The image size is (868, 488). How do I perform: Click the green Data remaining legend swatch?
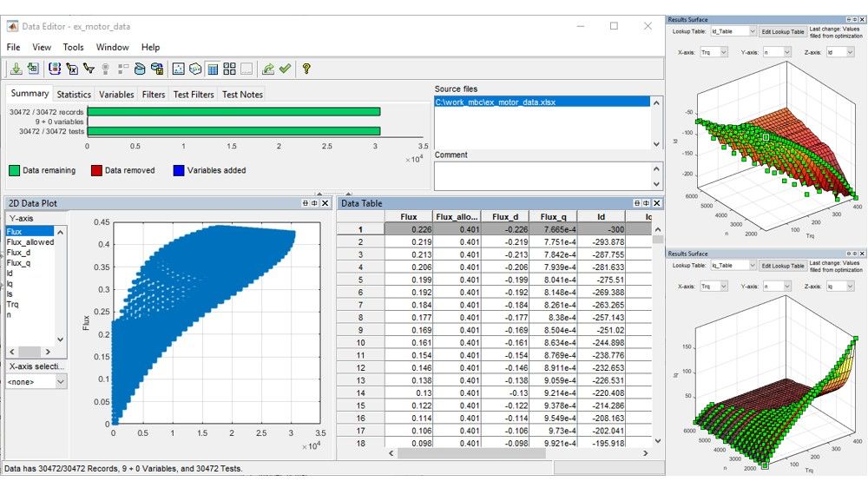(x=15, y=170)
